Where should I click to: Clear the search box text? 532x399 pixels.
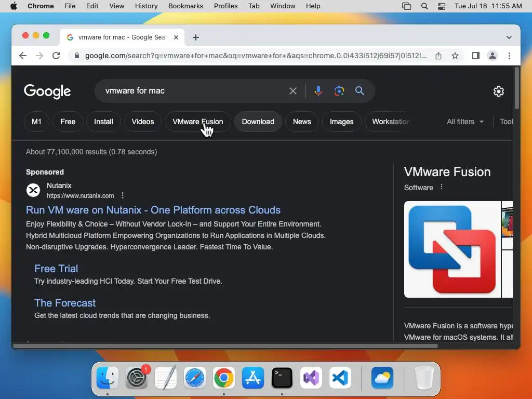tap(293, 91)
